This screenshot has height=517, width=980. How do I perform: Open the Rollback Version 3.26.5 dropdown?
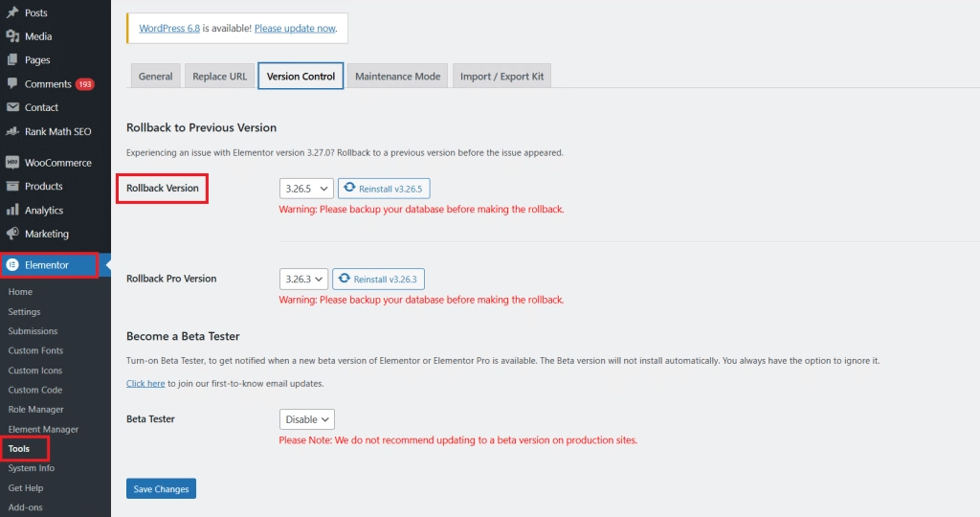(306, 189)
